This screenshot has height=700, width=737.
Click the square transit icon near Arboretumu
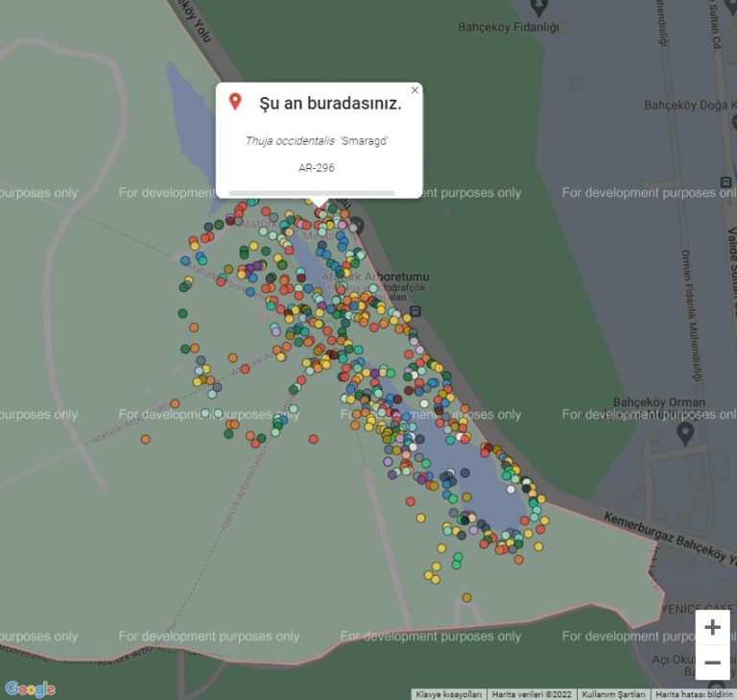pyautogui.click(x=416, y=310)
